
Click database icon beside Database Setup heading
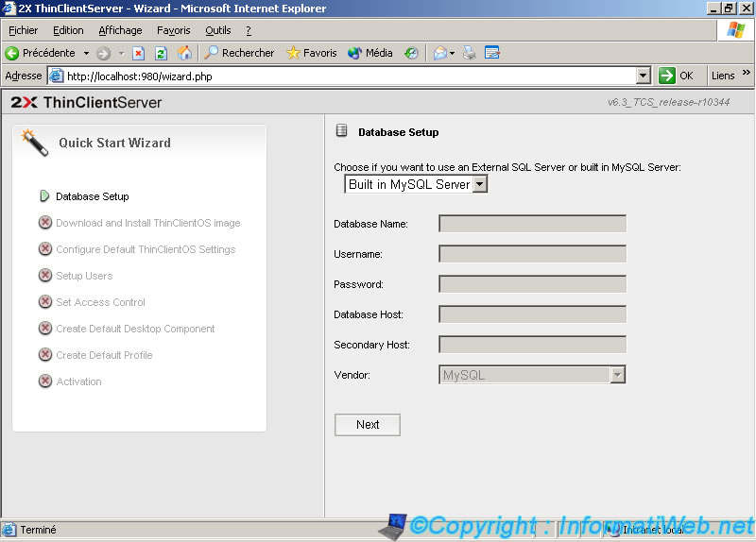[x=341, y=130]
